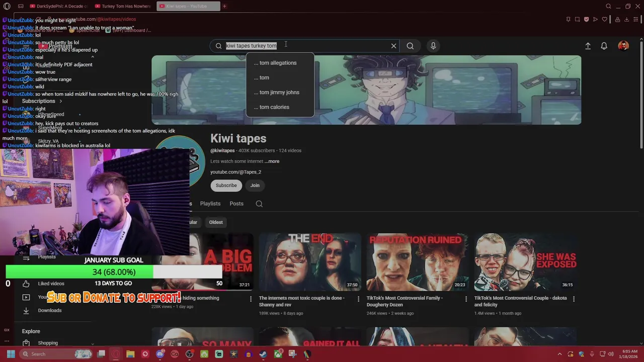Open search within the Kiwi tapes channel
The image size is (644, 362).
click(259, 204)
